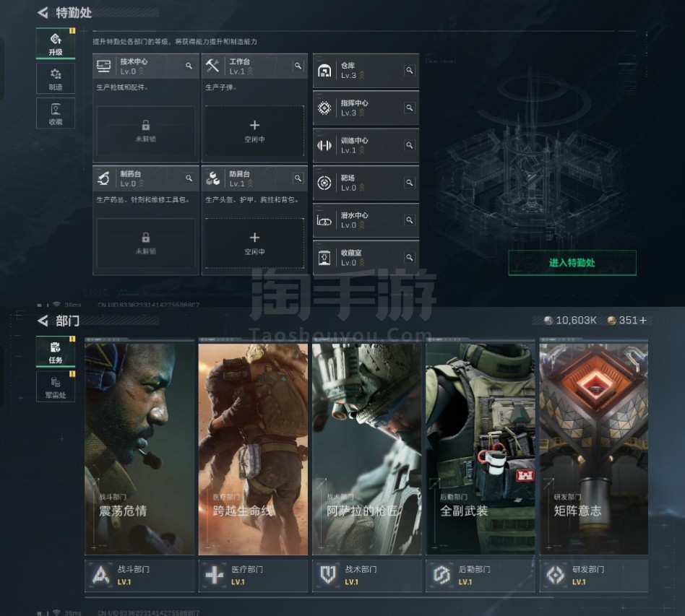Viewport: 685px width, 616px height.
Task: Select the 任务 tab
Action: pyautogui.click(x=56, y=352)
